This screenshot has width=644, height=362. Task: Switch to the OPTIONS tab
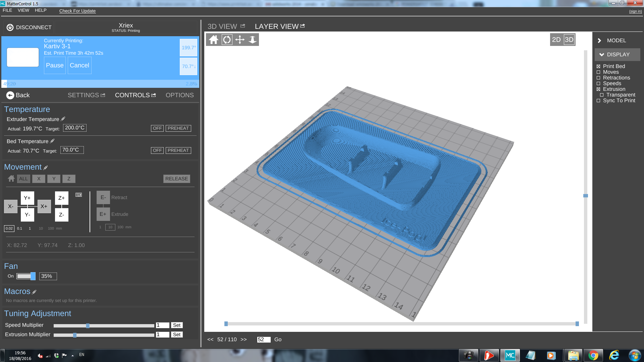pyautogui.click(x=180, y=95)
